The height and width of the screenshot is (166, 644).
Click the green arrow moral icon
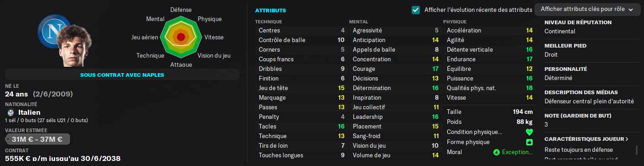[497, 152]
